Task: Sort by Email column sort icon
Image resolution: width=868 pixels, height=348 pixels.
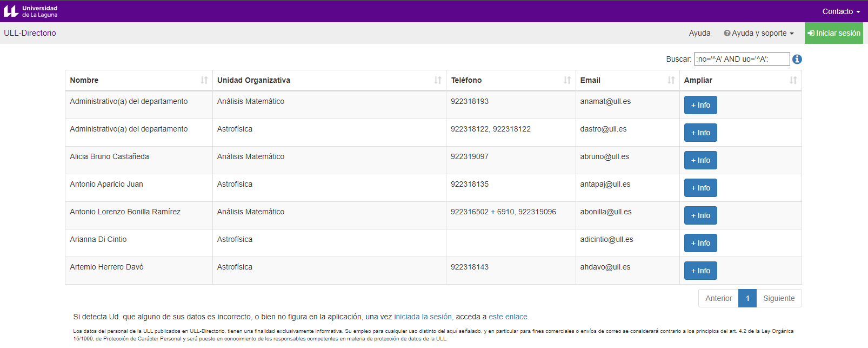Action: coord(671,80)
